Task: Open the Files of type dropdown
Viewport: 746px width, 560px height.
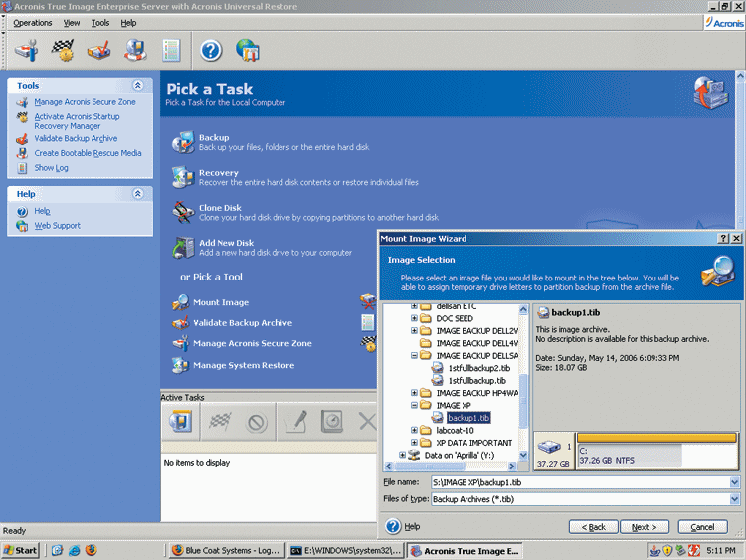Action: 735,499
